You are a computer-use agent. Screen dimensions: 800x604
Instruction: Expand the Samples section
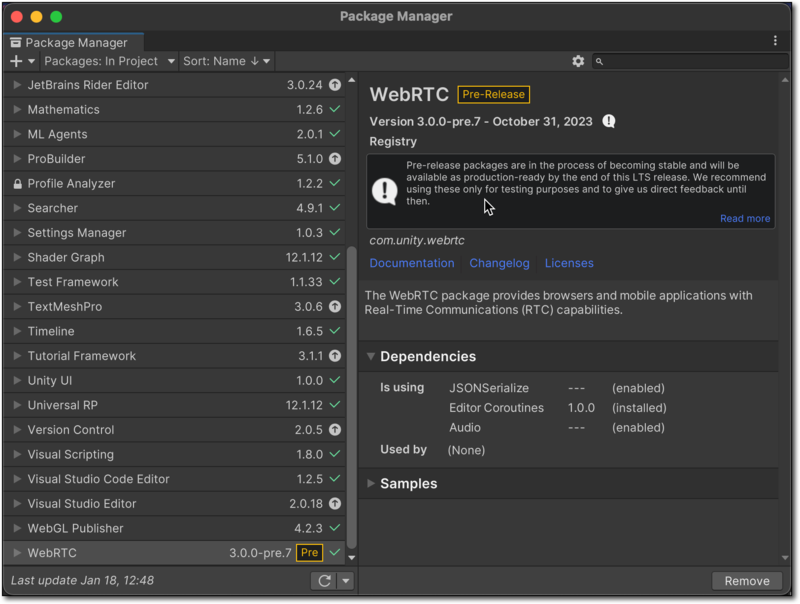pos(371,484)
